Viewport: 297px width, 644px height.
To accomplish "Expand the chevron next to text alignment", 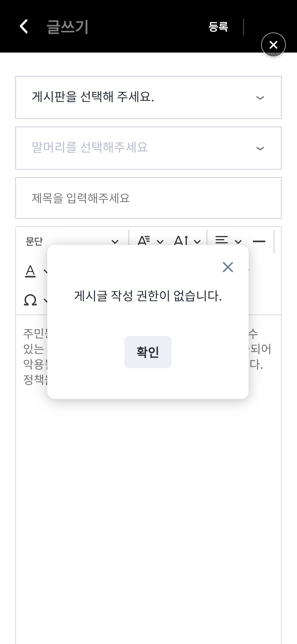I will click(x=238, y=242).
